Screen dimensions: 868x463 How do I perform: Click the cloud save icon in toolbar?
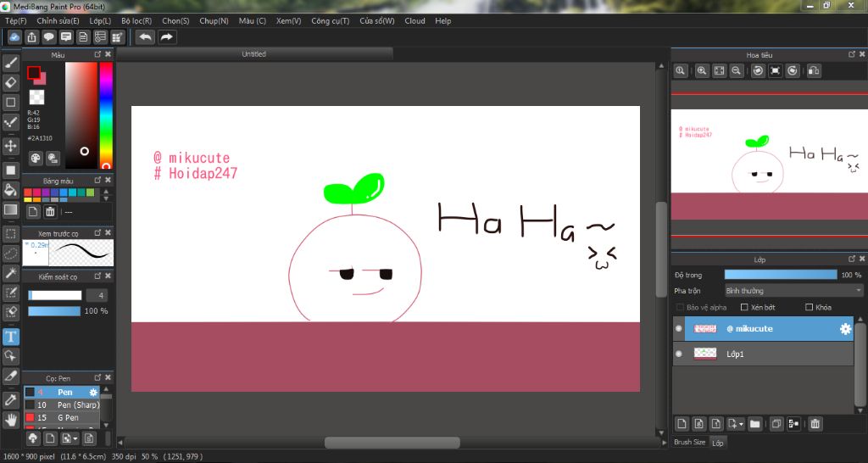[x=14, y=37]
